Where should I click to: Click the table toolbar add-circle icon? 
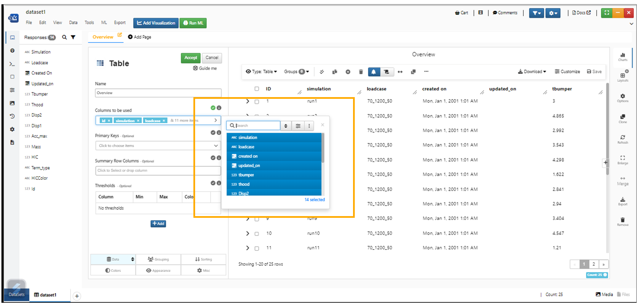(348, 72)
